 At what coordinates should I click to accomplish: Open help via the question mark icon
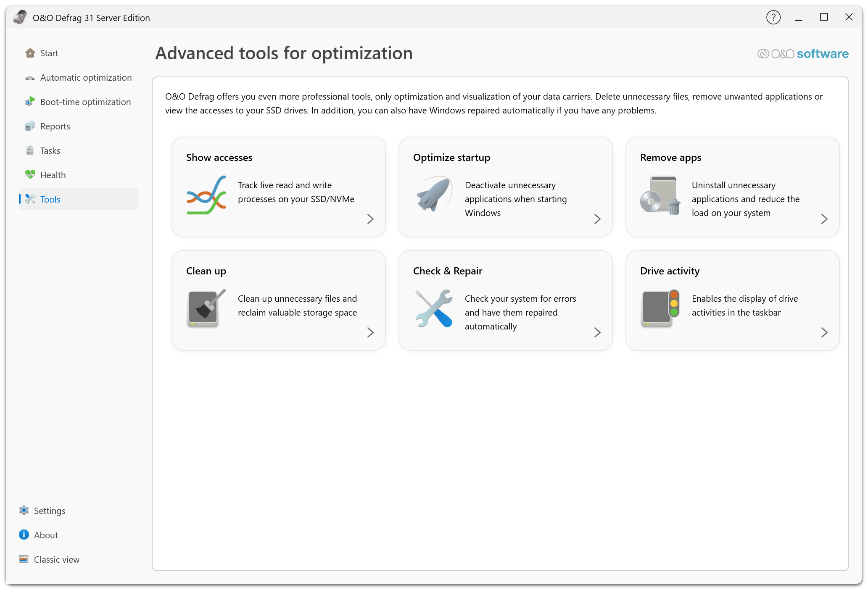[773, 17]
